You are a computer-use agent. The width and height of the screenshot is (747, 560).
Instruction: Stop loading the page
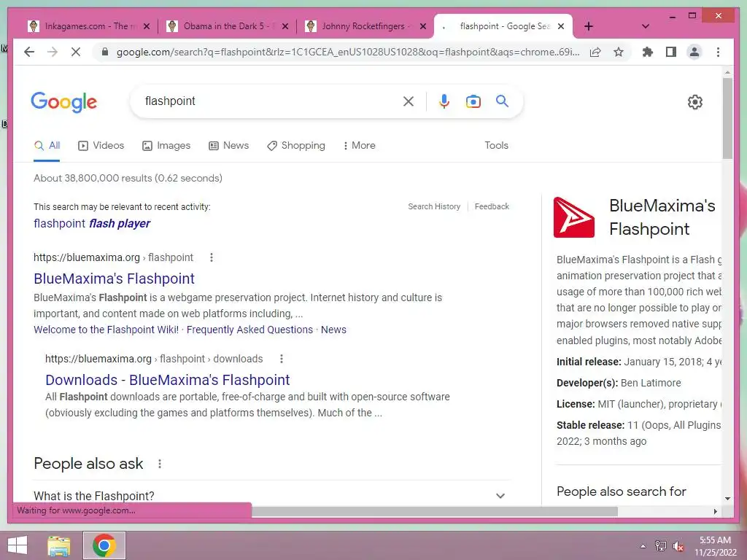76,52
